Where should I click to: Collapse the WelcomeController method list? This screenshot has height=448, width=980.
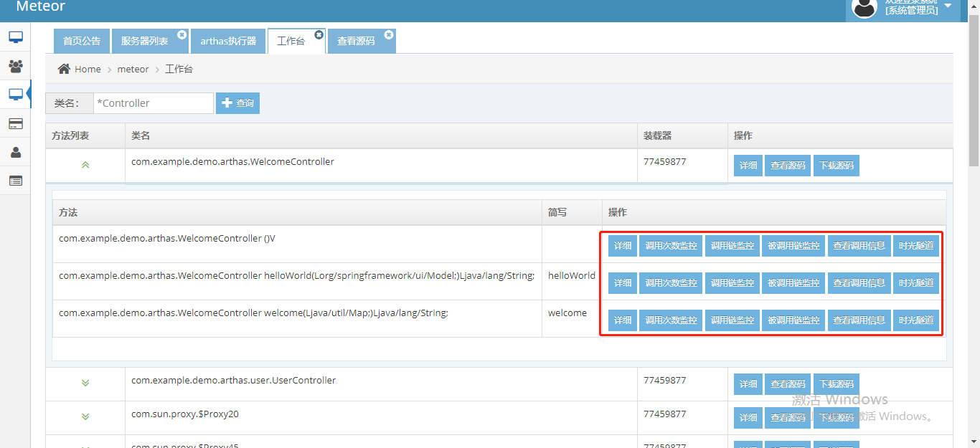tap(85, 165)
